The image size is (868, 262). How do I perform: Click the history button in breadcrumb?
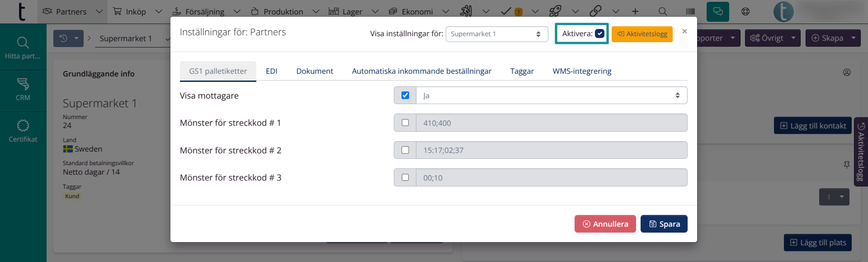point(63,38)
